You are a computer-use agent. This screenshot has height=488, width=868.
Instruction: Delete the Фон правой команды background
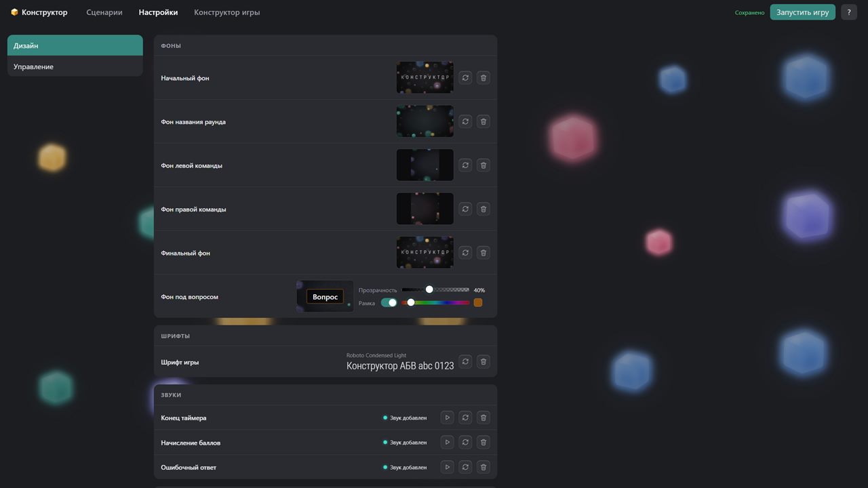[483, 209]
